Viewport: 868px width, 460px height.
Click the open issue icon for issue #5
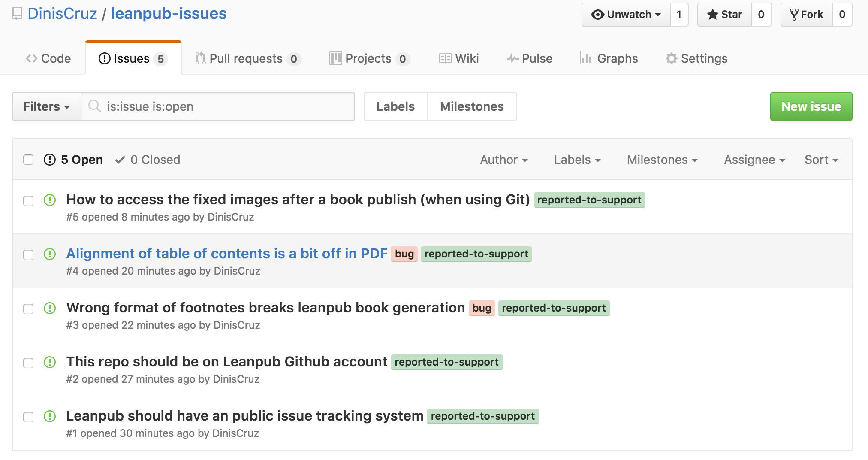50,200
